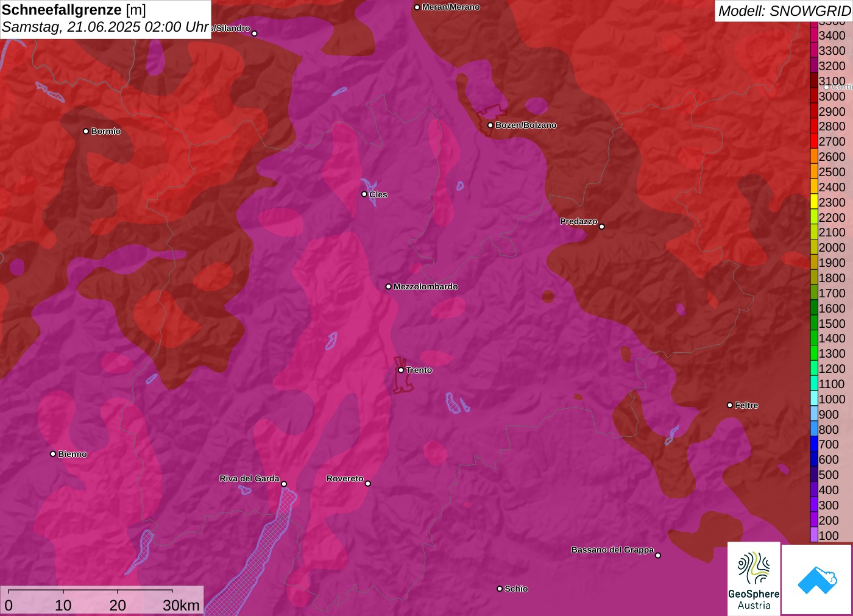Click the green 1400 legend color swatch

pos(814,338)
